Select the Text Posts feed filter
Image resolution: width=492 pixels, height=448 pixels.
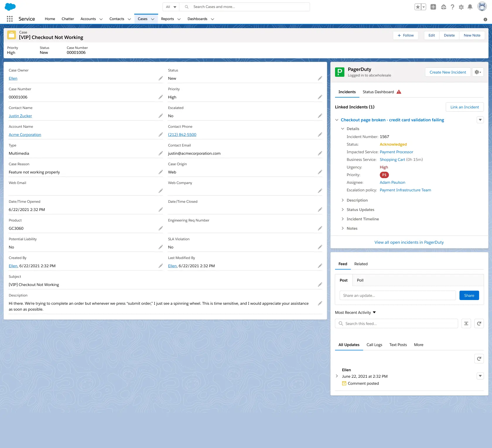[398, 345]
